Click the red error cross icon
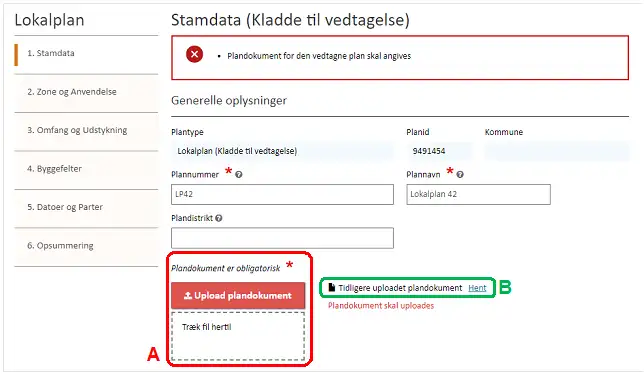The width and height of the screenshot is (644, 388). tap(194, 54)
